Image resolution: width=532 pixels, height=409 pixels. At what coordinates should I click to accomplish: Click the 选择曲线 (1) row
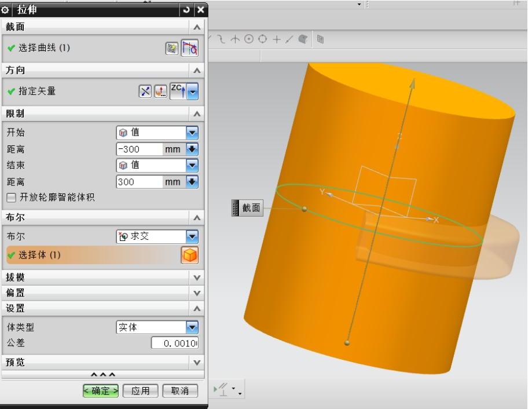click(102, 48)
